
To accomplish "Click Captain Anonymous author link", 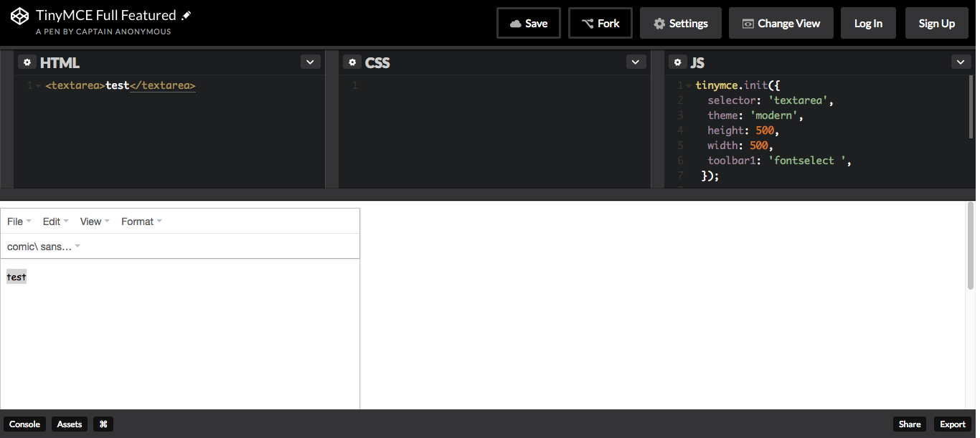I will coord(123,32).
